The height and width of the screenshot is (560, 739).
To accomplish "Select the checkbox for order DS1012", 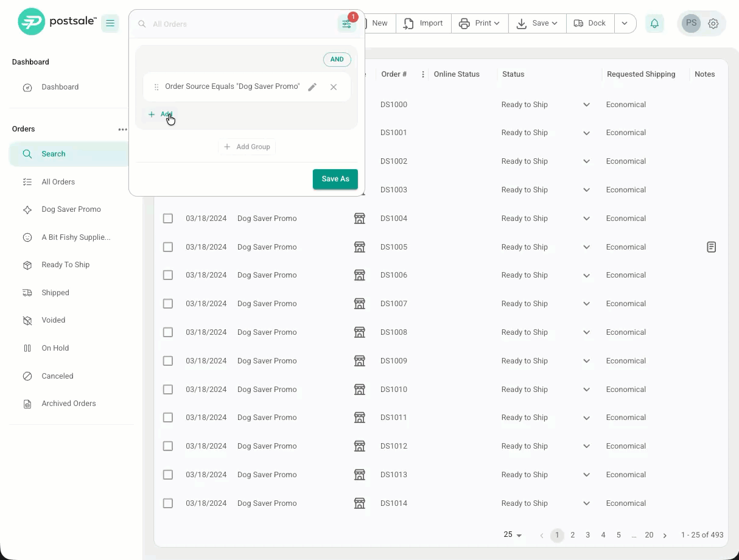I will (x=168, y=446).
